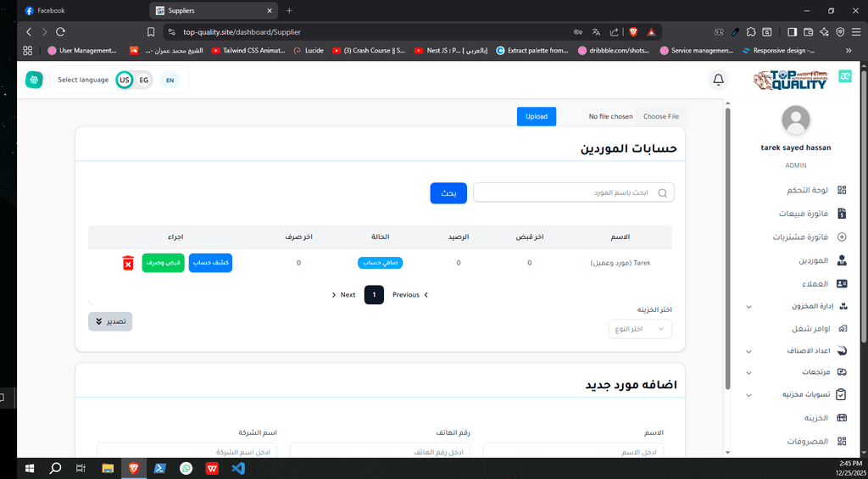Click كشف حساب account statement button
868x479 pixels.
coord(210,263)
